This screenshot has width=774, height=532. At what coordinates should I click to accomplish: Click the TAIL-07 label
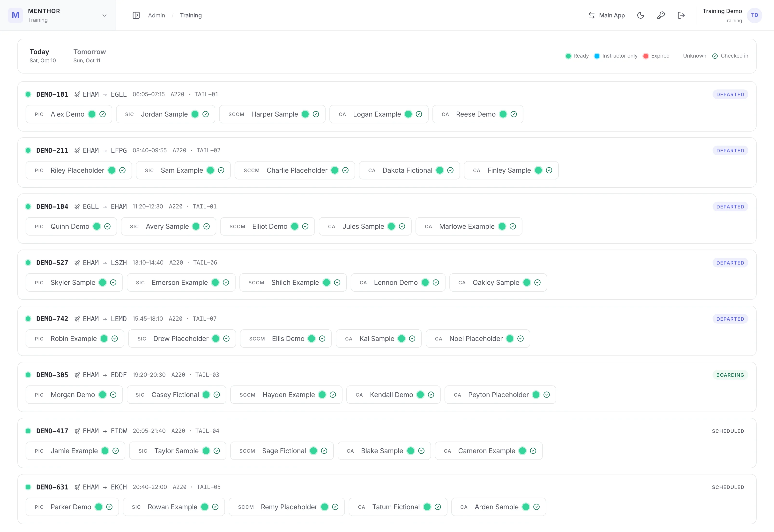[x=204, y=319]
